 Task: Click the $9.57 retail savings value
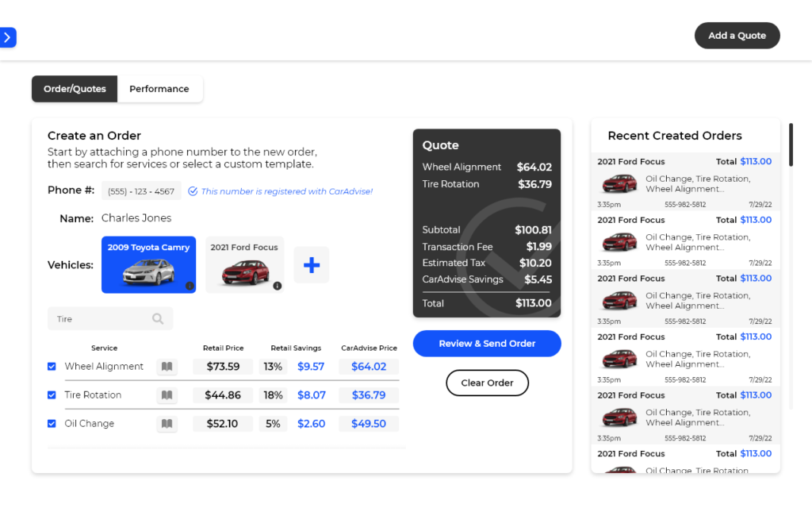(x=311, y=367)
